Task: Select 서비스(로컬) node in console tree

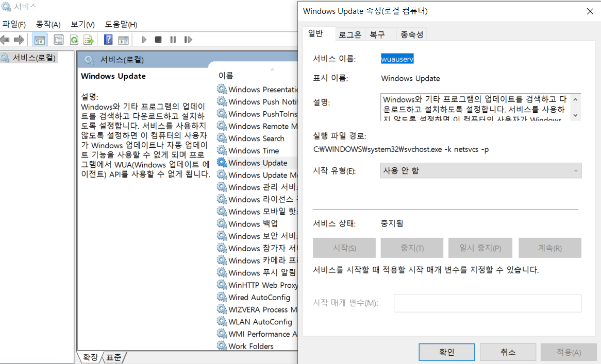Action: (29, 58)
